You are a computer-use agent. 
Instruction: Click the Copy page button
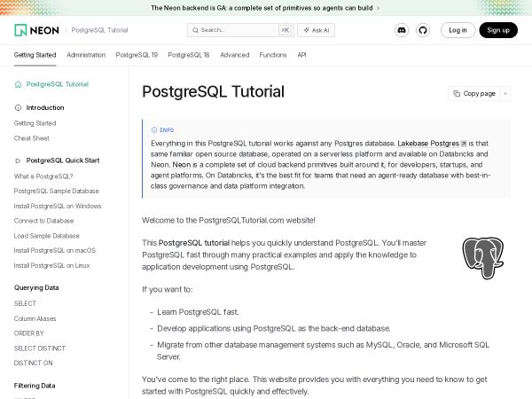click(x=474, y=93)
